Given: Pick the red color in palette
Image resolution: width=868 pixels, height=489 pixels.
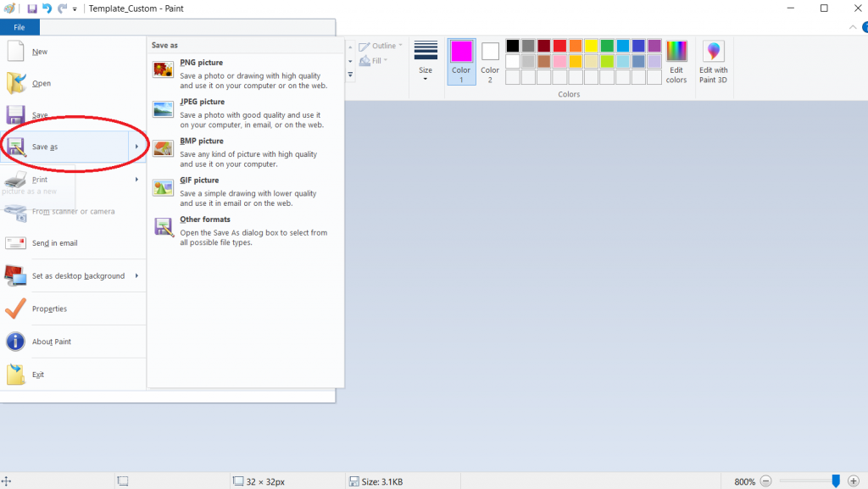Looking at the screenshot, I should (559, 46).
